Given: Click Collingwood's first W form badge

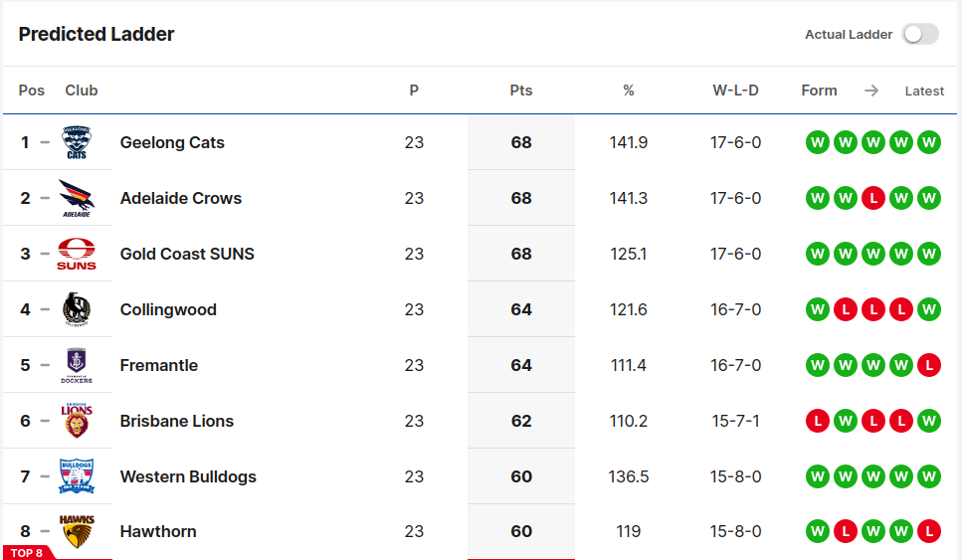Looking at the screenshot, I should point(817,309).
